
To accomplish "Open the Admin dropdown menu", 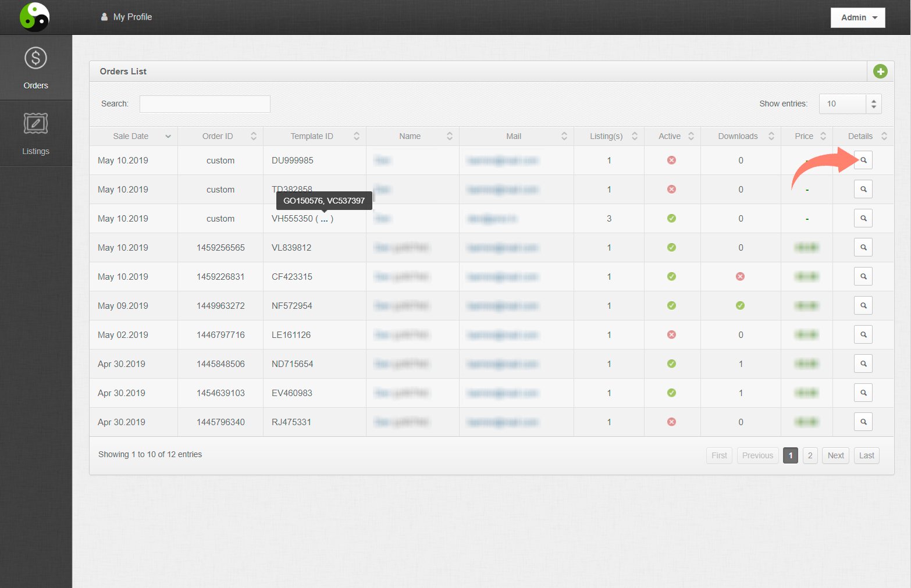I will [857, 17].
